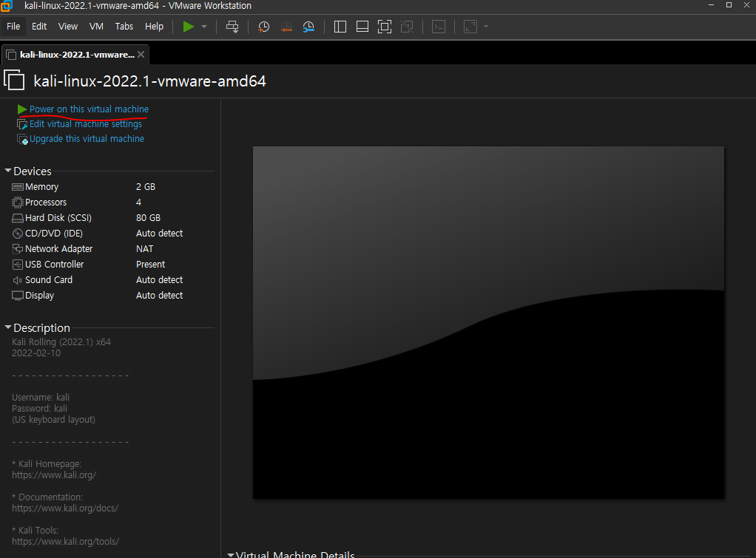
Task: Open the Edit menu
Action: pyautogui.click(x=39, y=27)
